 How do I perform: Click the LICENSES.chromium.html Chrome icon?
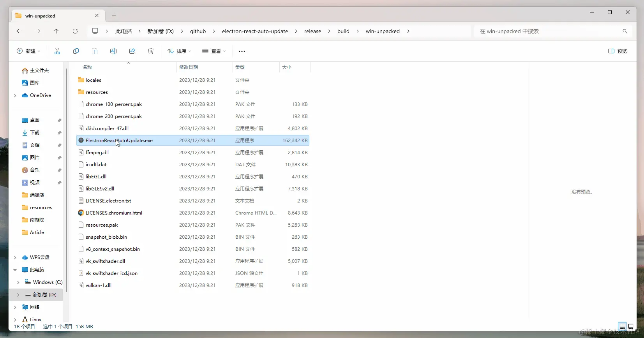(x=81, y=213)
